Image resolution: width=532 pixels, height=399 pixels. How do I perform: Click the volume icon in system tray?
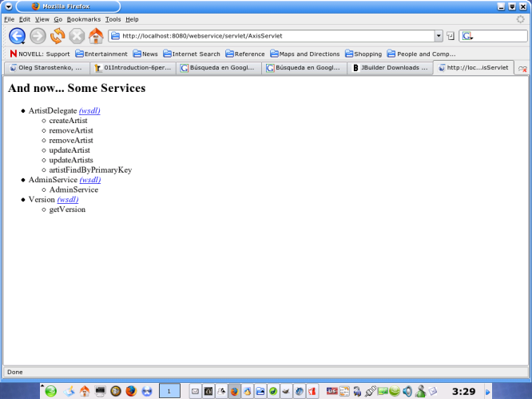click(407, 391)
